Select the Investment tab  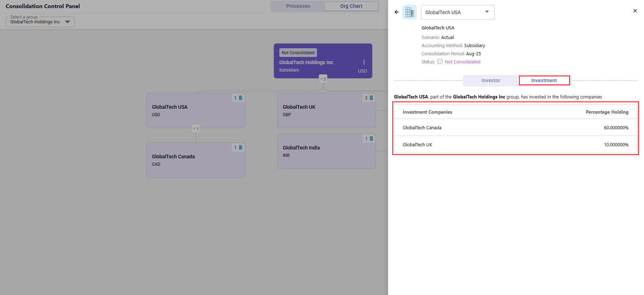click(544, 81)
